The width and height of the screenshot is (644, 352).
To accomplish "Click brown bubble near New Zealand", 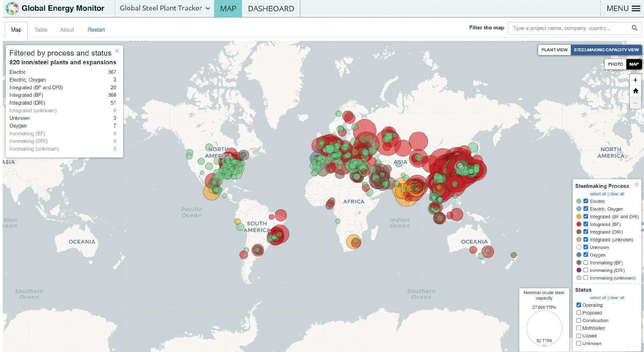I will click(x=514, y=255).
